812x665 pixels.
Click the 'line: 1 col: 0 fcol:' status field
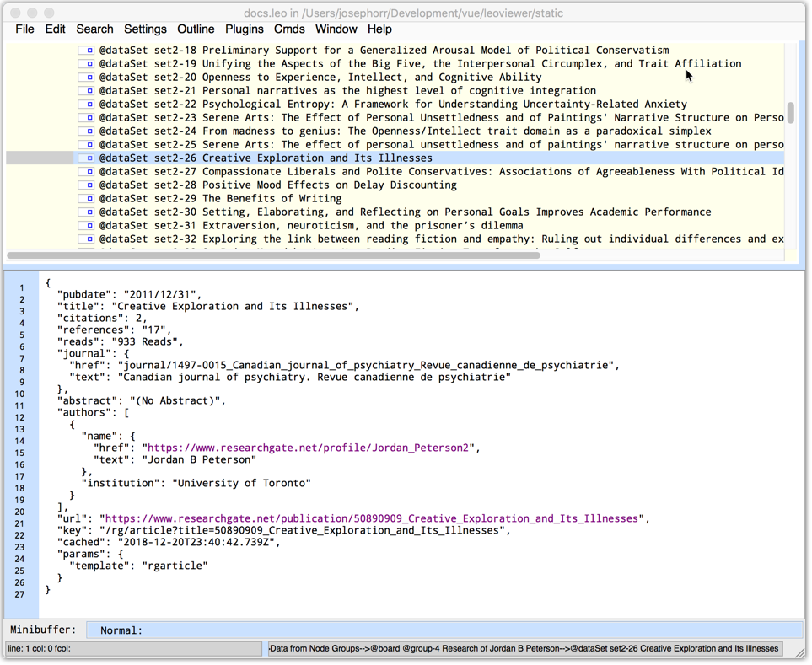tap(133, 648)
